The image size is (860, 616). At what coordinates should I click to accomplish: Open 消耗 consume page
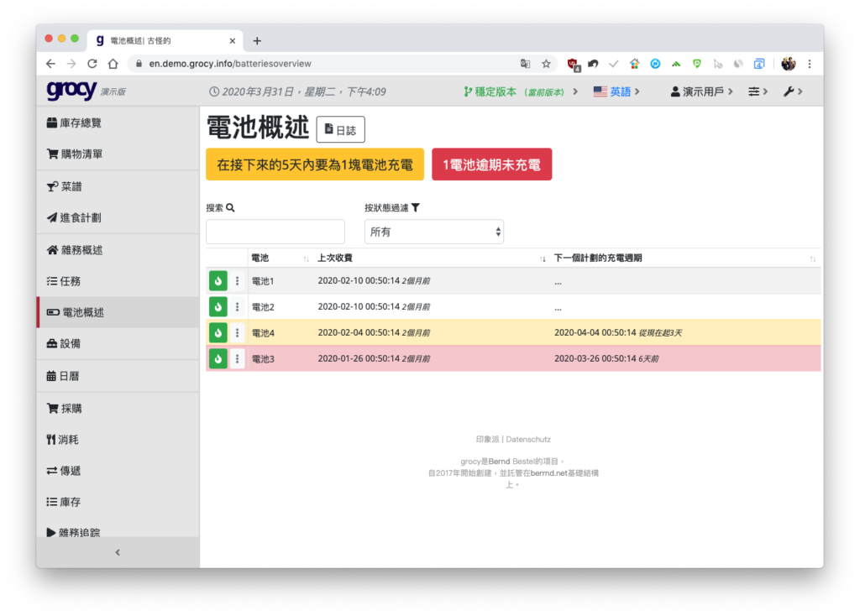118,440
